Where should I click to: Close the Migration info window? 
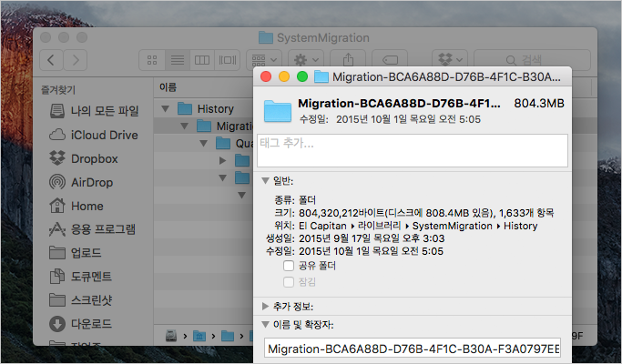coord(266,76)
